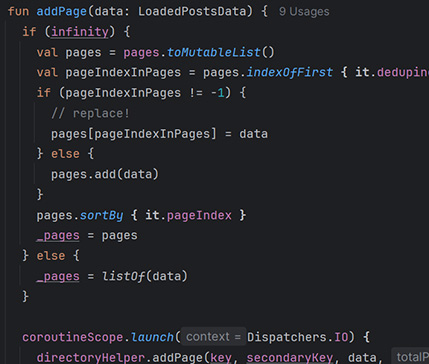Click the launch function call
The image size is (429, 364).
click(152, 337)
